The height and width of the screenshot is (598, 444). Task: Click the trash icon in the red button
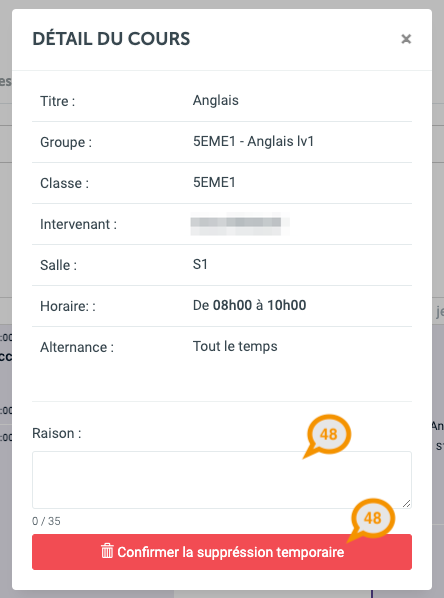pos(107,551)
